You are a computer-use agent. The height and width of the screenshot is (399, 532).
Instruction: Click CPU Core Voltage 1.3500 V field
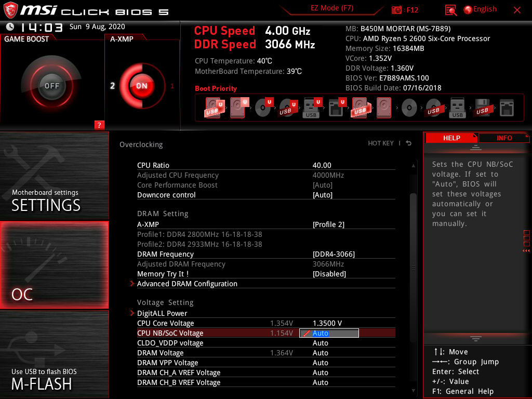327,323
